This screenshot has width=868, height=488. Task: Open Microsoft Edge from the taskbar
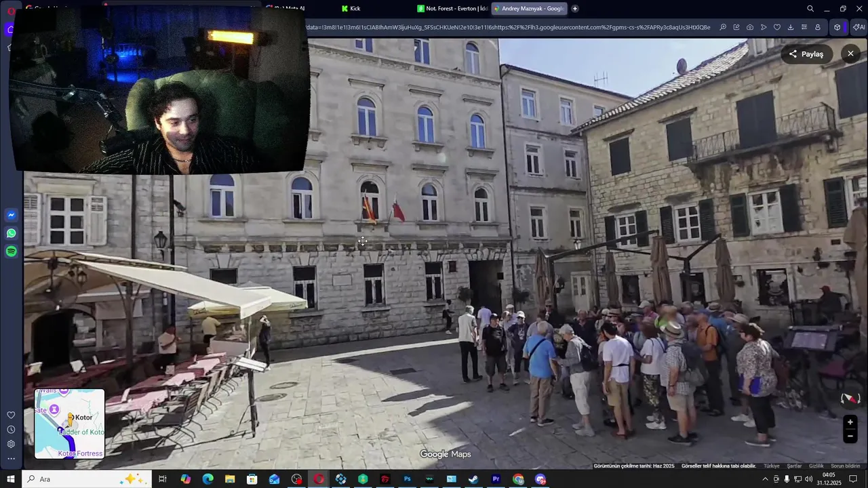[208, 479]
